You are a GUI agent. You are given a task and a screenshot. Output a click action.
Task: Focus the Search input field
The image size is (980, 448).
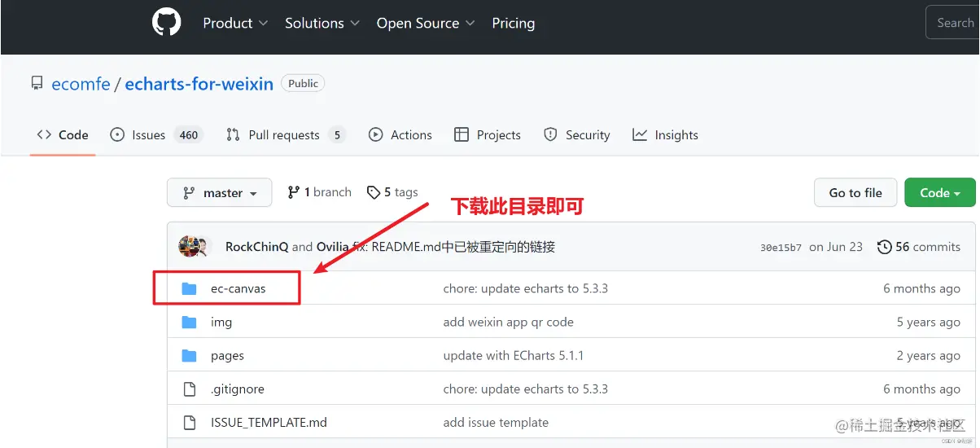[953, 23]
